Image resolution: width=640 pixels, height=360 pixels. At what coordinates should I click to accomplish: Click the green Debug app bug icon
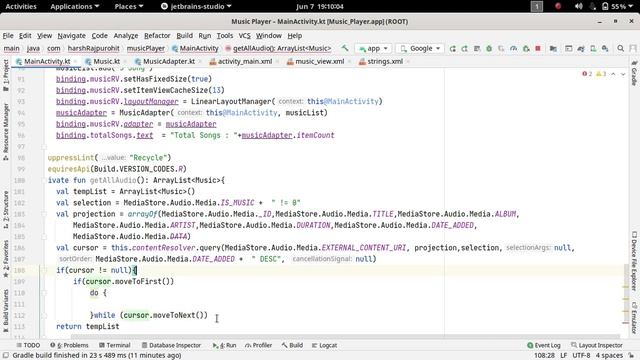(x=489, y=49)
